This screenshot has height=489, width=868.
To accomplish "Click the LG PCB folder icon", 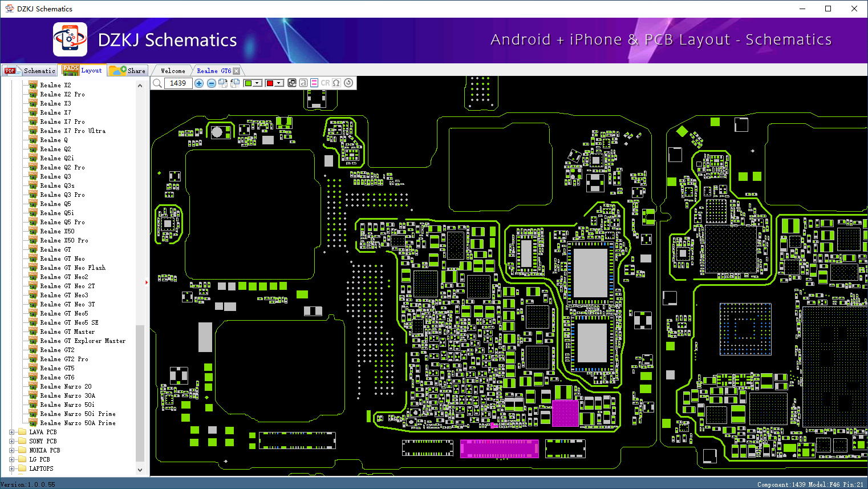I will (22, 459).
